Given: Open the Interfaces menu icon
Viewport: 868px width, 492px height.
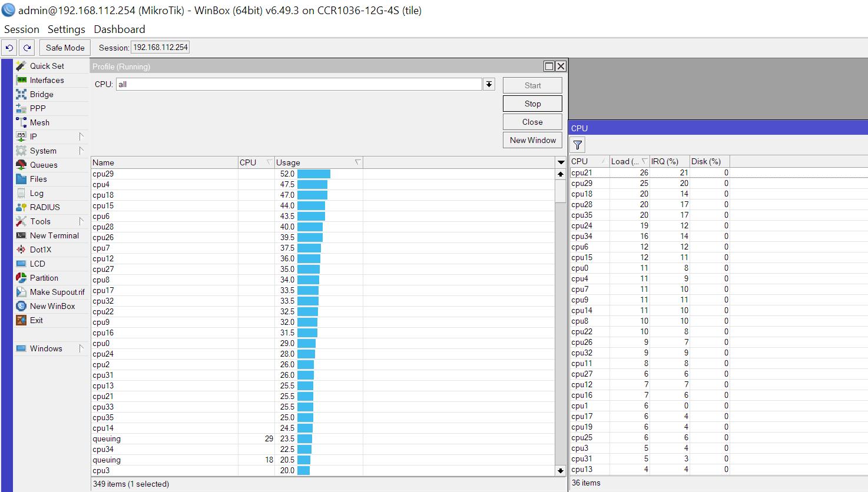Looking at the screenshot, I should point(21,80).
